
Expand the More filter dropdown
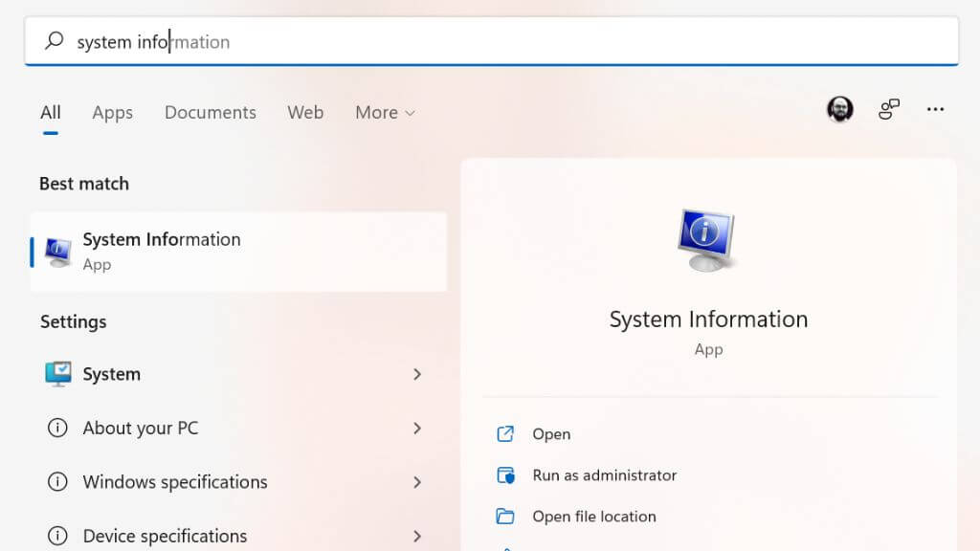click(x=385, y=113)
